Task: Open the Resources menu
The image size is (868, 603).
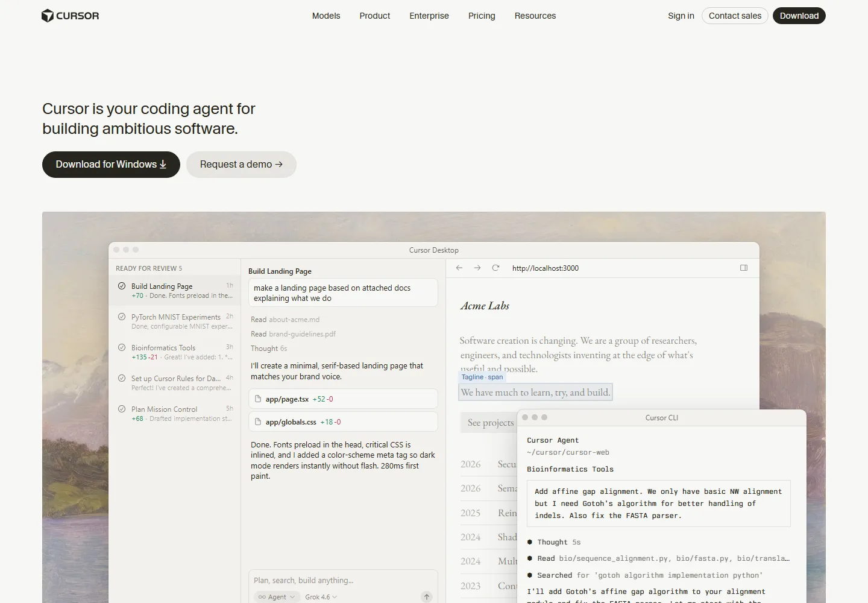Action: click(x=535, y=16)
